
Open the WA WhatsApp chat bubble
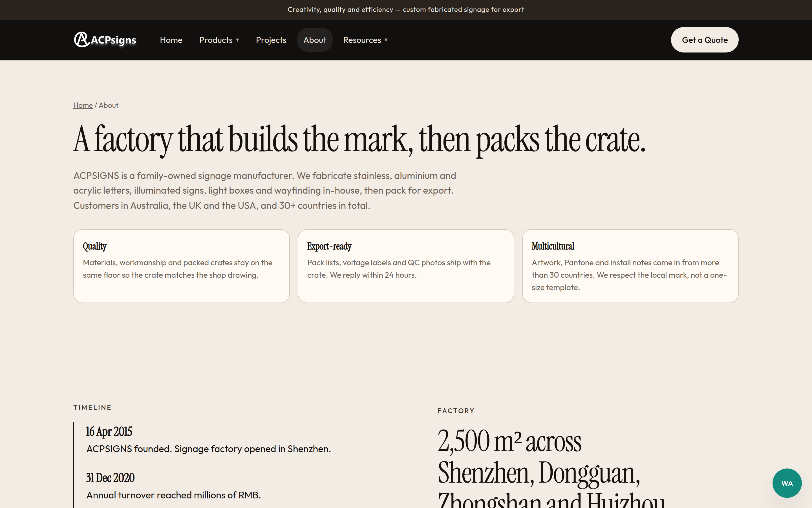[x=787, y=483]
